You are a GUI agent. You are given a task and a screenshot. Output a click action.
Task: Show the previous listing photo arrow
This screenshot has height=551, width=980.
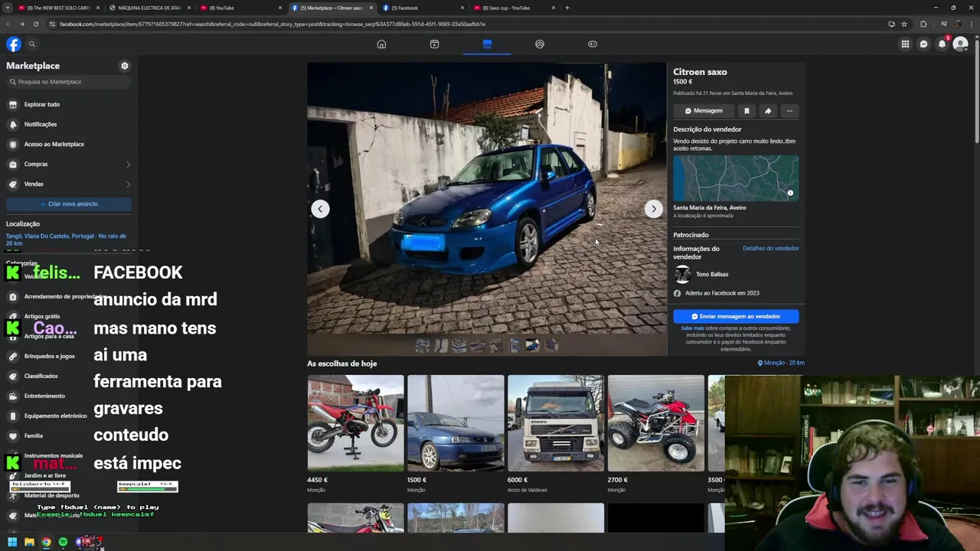320,209
